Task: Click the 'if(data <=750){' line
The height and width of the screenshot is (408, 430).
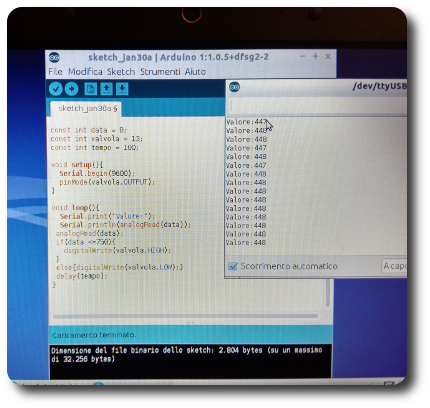Action: click(86, 242)
